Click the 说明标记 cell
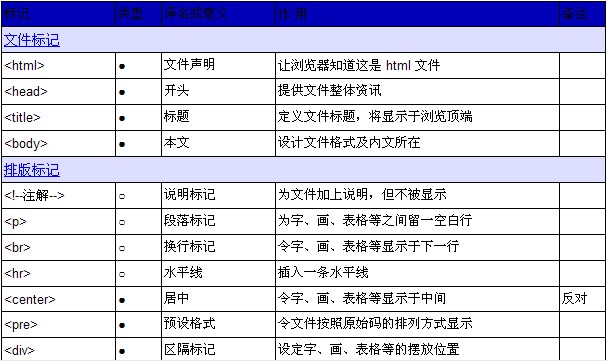This screenshot has height=361, width=607. tap(218, 195)
